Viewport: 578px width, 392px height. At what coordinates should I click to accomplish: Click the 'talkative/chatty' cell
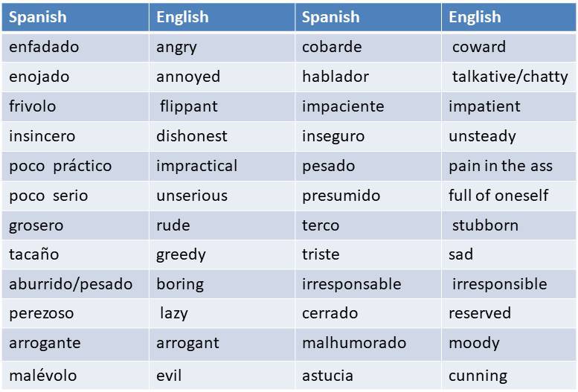509,77
